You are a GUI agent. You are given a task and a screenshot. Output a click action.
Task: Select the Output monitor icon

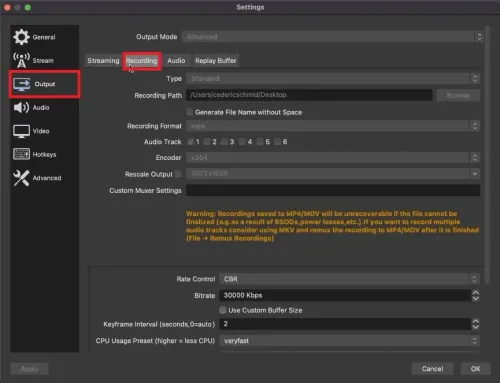(x=22, y=84)
